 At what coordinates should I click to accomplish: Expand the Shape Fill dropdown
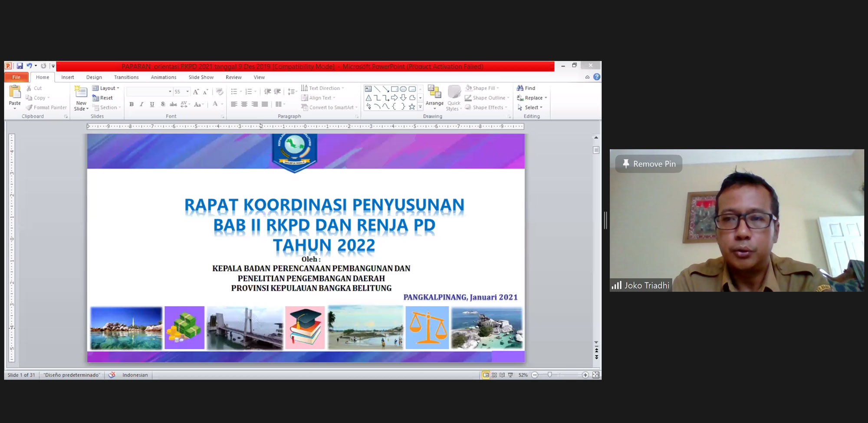pyautogui.click(x=498, y=88)
